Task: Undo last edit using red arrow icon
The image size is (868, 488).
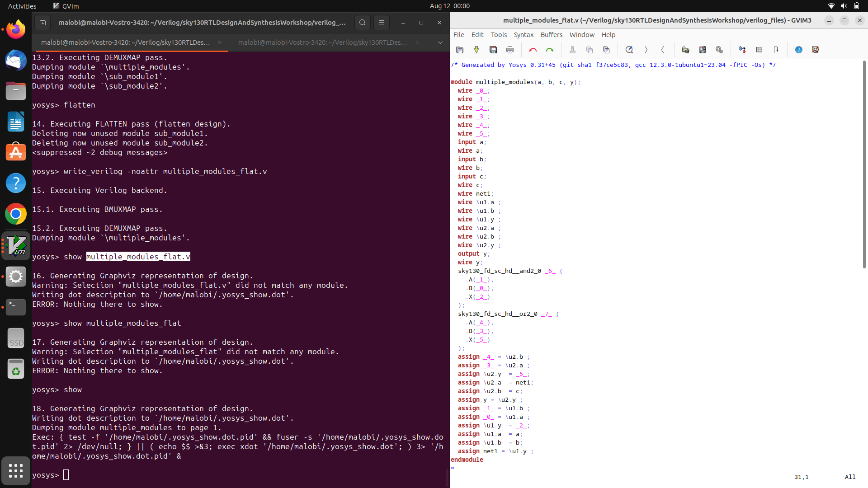Action: pyautogui.click(x=533, y=50)
